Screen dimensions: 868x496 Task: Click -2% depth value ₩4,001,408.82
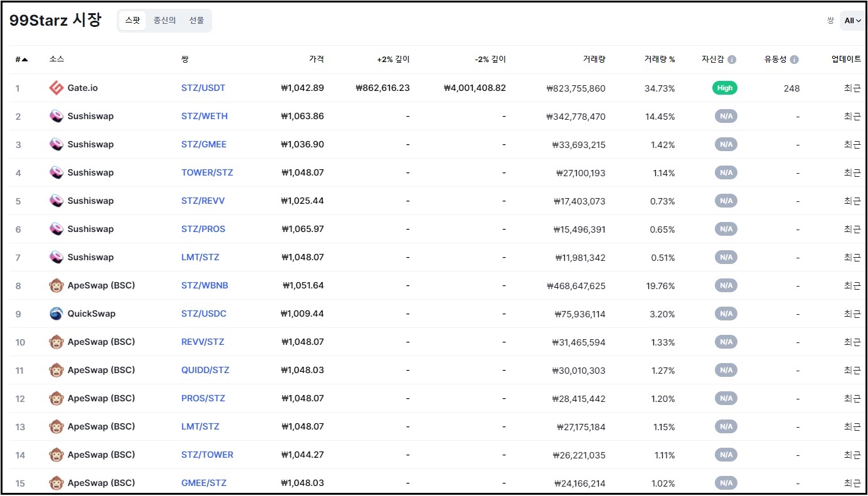[x=474, y=88]
